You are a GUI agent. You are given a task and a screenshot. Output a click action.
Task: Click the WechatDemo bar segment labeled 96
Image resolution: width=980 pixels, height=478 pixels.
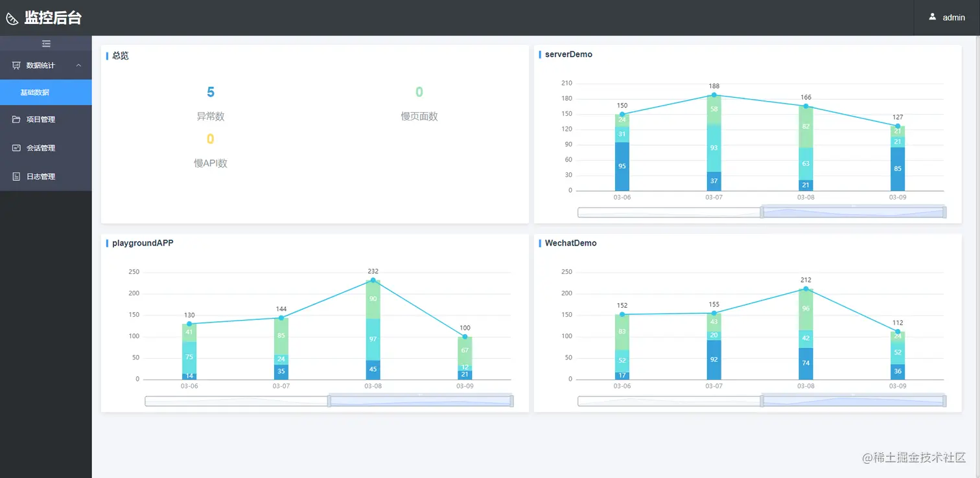[806, 310]
